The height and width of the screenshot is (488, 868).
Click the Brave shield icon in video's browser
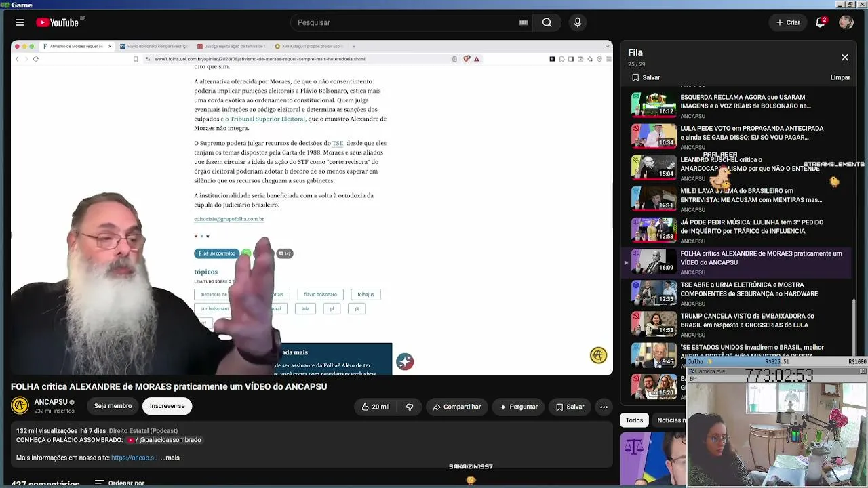[467, 59]
